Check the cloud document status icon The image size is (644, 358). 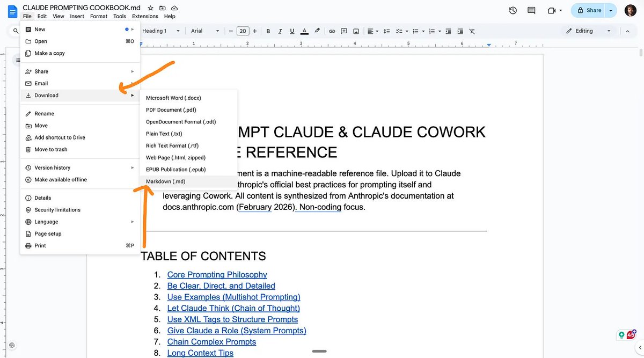(x=174, y=8)
